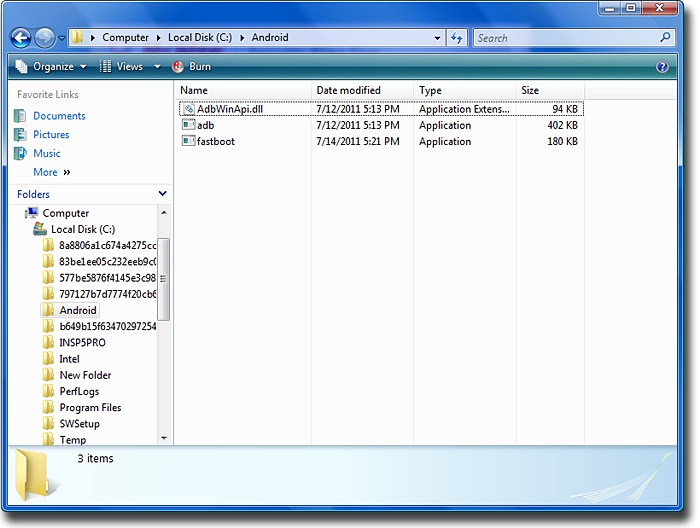Click in the Search input field
700x528 pixels.
[x=565, y=38]
